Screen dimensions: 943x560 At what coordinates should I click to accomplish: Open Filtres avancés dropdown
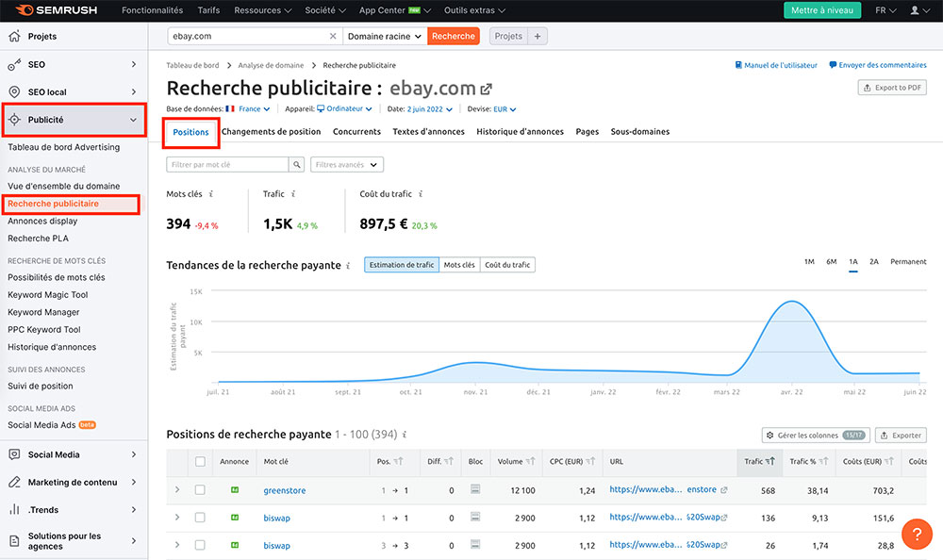pyautogui.click(x=346, y=164)
